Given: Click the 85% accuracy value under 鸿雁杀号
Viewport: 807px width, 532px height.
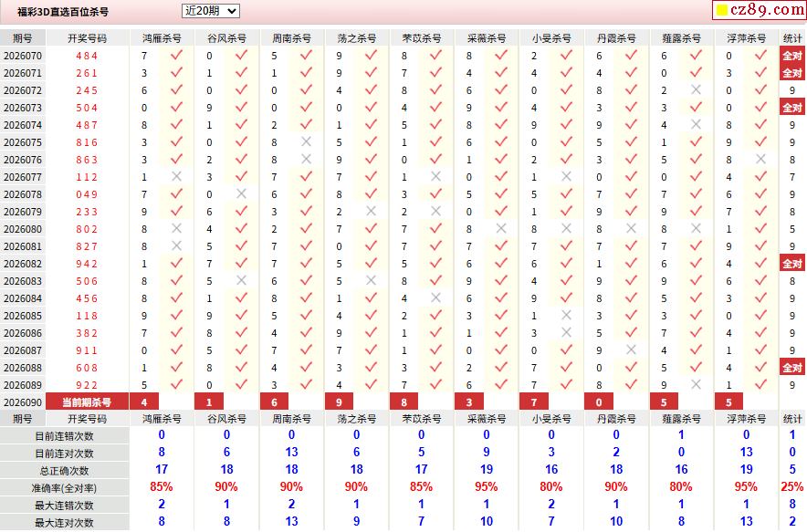Looking at the screenshot, I should 162,486.
